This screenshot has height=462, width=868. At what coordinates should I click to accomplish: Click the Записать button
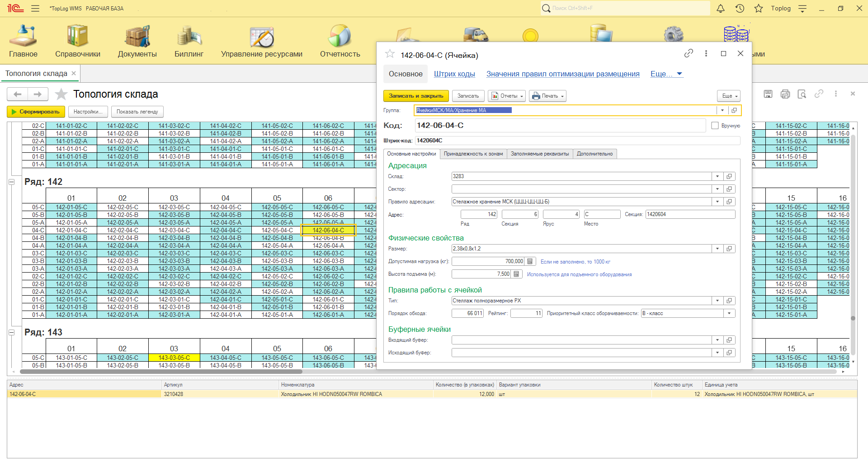(468, 96)
